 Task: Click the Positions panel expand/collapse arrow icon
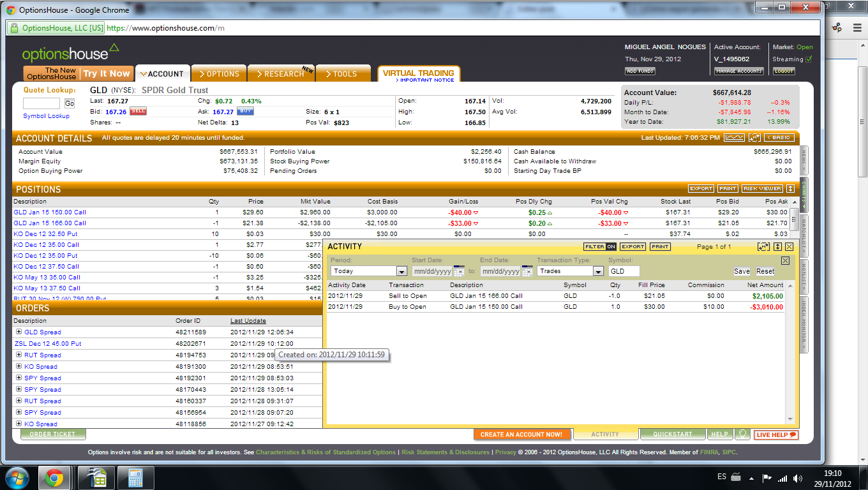(790, 189)
